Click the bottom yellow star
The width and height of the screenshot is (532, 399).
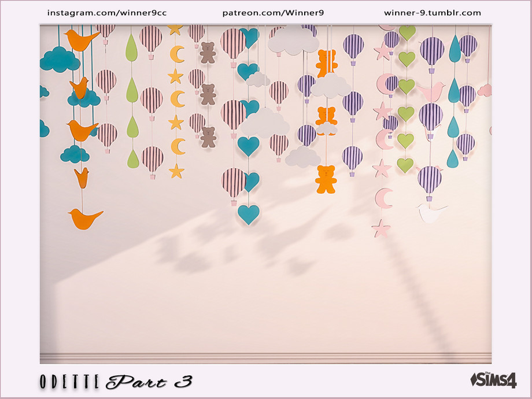click(176, 171)
